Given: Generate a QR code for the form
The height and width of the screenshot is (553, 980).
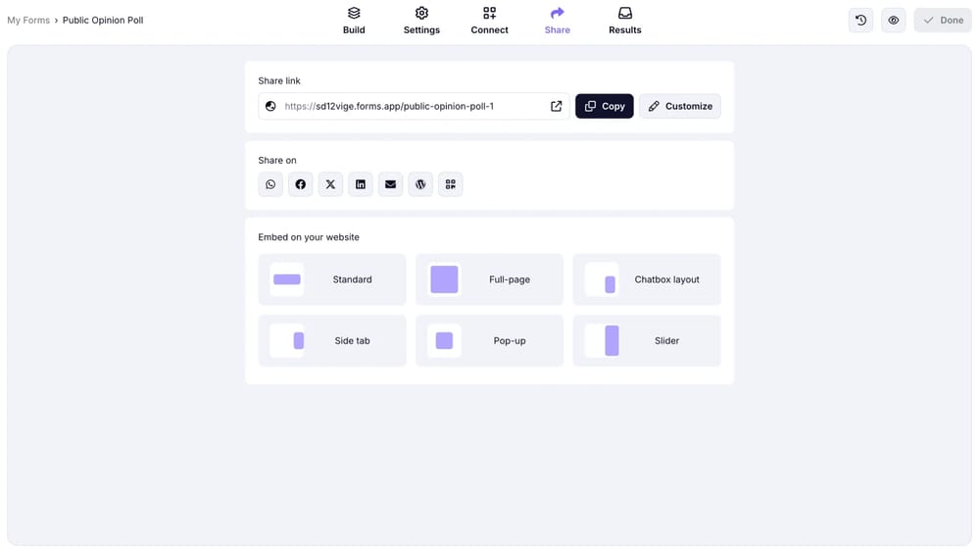Looking at the screenshot, I should tap(451, 184).
